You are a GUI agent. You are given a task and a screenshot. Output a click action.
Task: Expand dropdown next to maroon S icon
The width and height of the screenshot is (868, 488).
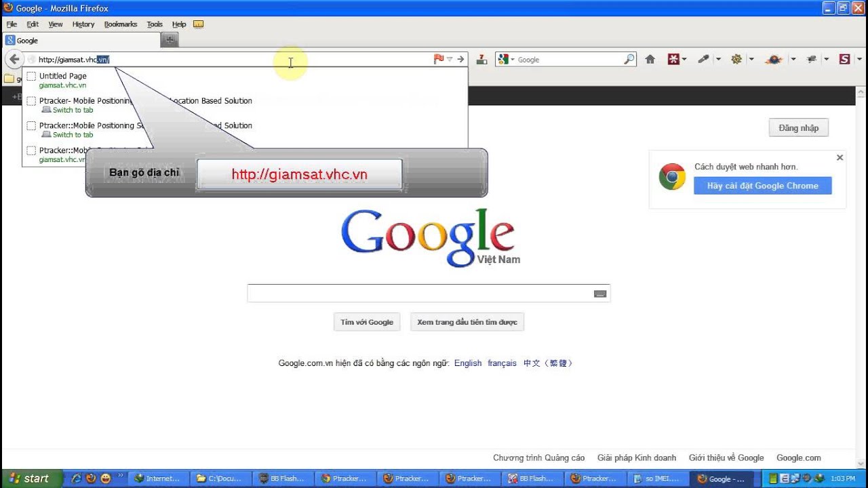click(858, 60)
